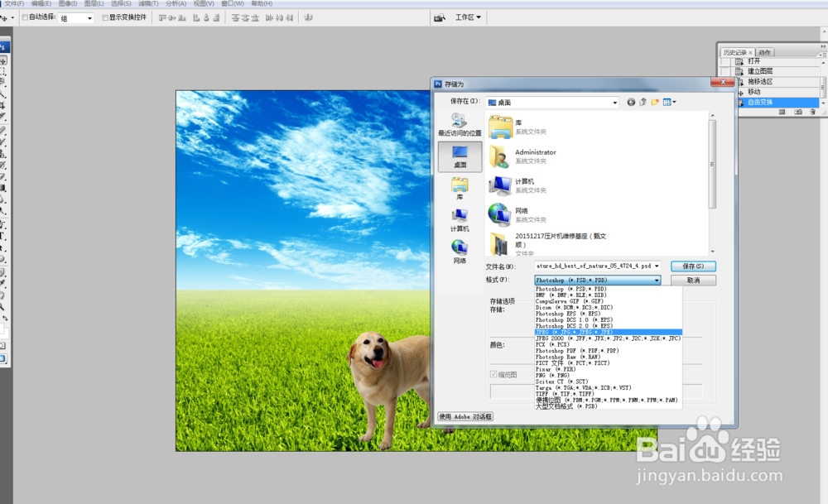Select 计算机 icon in places sidebar
Screen dimensions: 828x504
459,219
